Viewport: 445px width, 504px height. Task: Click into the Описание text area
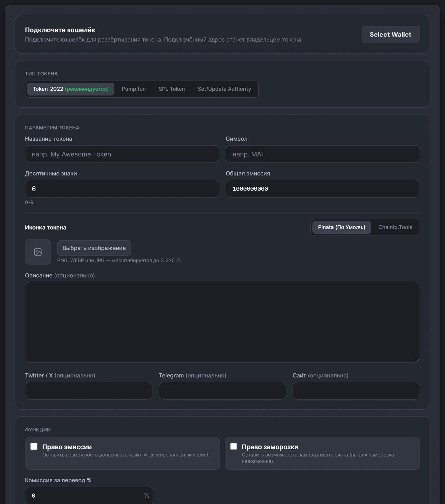pyautogui.click(x=222, y=322)
